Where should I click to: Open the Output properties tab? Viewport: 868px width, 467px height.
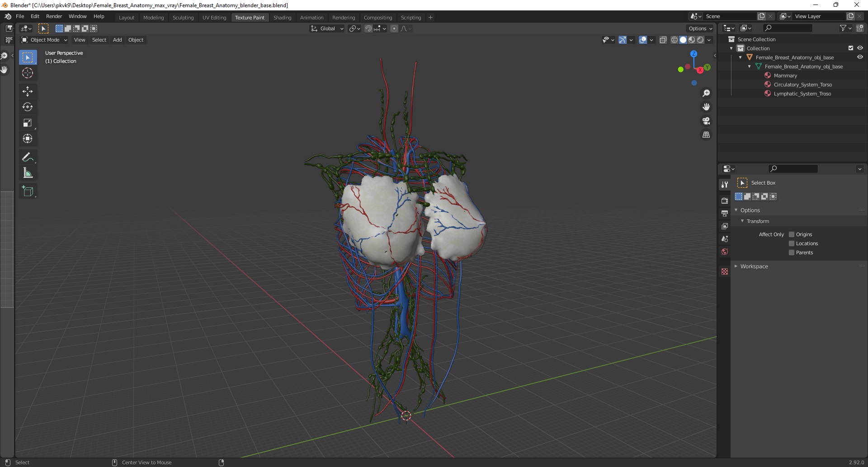[x=725, y=213]
